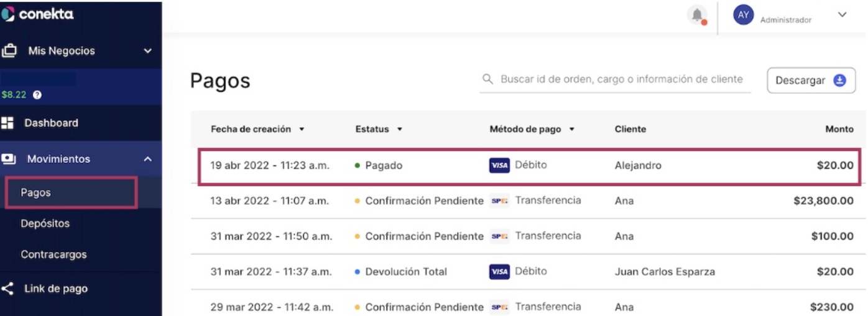Click the balance help question-mark icon
Viewport: 868px width, 316px height.
tap(37, 95)
